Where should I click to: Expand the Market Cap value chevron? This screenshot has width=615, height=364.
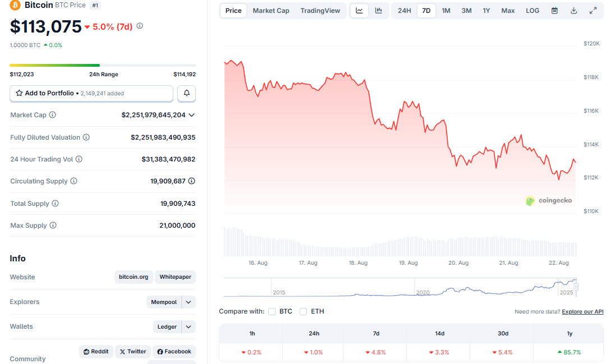tap(191, 116)
